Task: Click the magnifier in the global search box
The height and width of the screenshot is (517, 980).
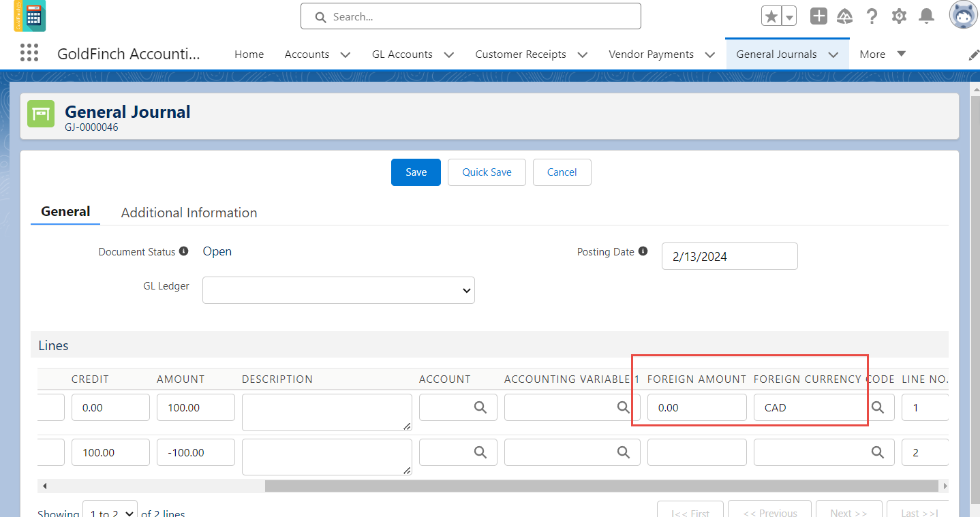Action: coord(320,17)
